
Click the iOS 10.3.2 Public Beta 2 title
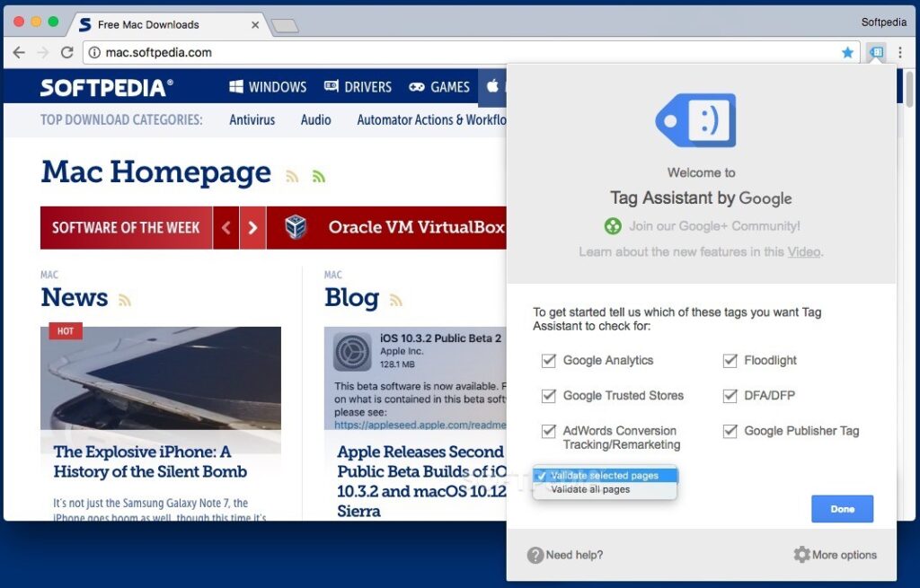440,338
